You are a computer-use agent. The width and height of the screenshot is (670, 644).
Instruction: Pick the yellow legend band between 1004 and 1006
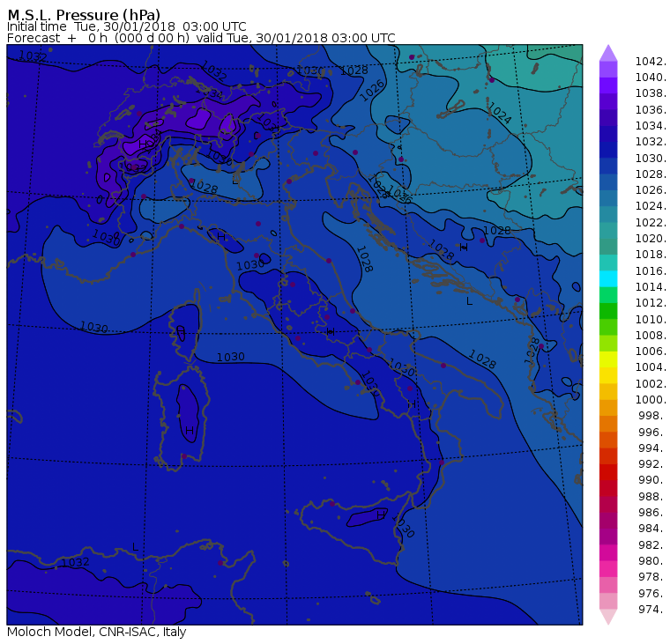click(608, 359)
